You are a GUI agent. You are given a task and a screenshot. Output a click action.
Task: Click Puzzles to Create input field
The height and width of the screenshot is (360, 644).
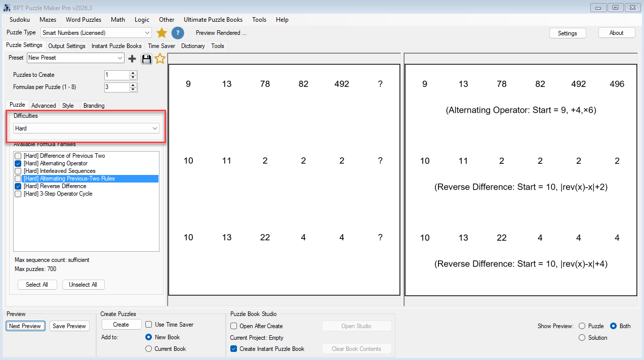coord(117,75)
